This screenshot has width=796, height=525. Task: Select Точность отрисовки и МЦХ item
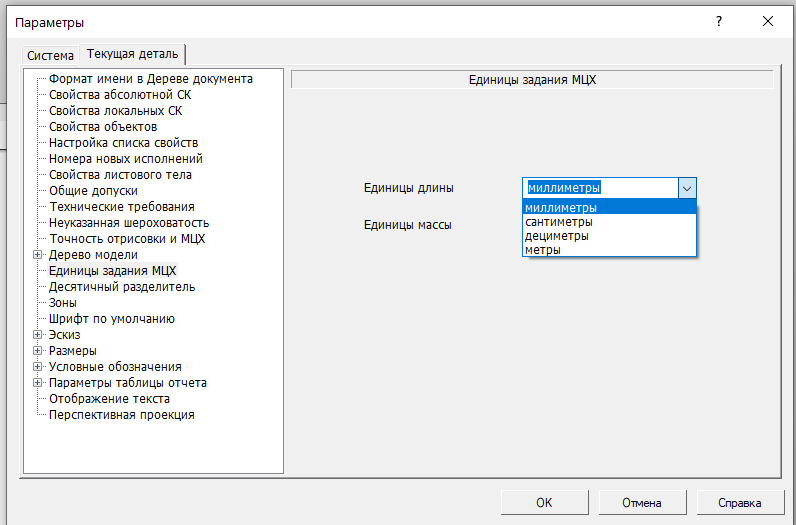coord(128,239)
